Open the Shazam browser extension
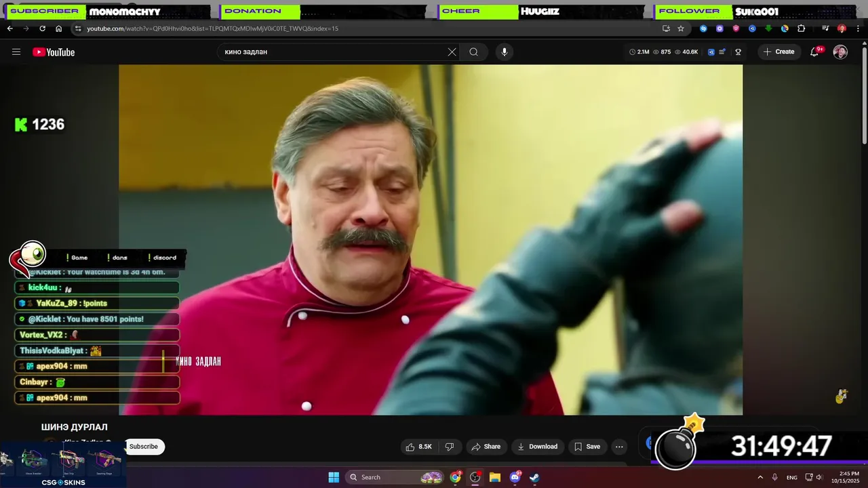This screenshot has height=488, width=868. tap(703, 28)
